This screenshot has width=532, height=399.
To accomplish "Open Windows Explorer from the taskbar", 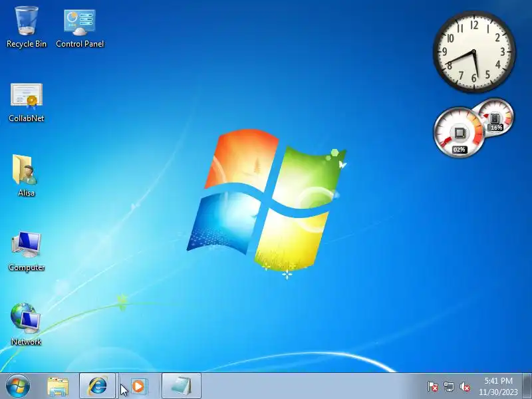I will (58, 386).
